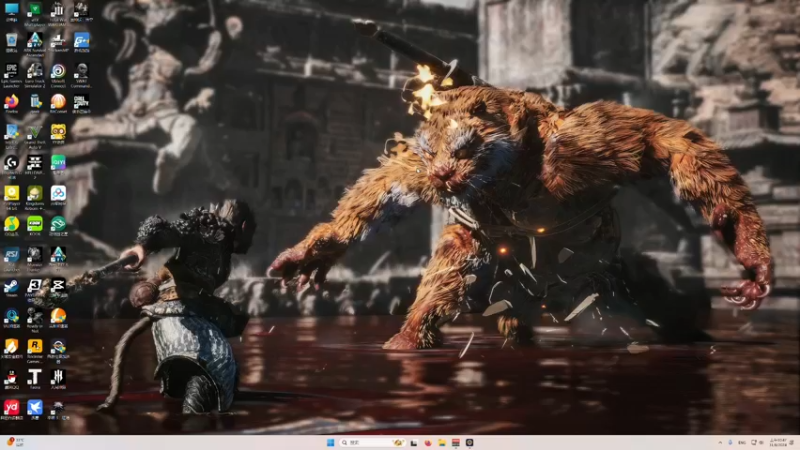Launch Grand Theft Auto V shortcut
Screen dimensions: 800x450
pos(35,134)
